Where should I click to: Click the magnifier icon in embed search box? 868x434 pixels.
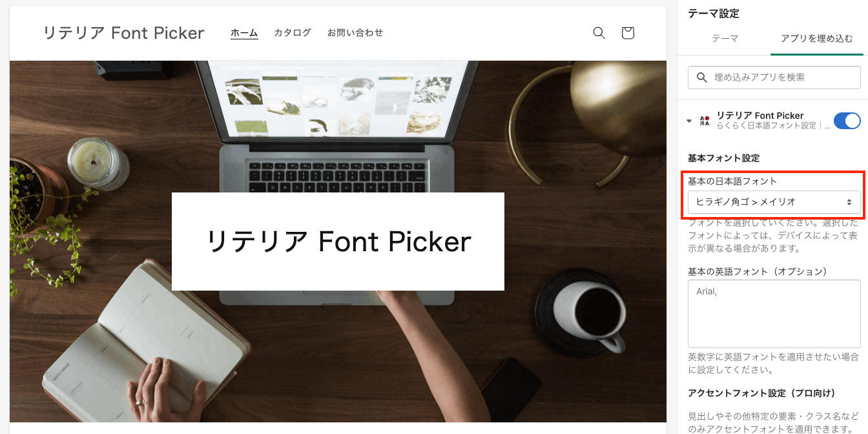pos(702,77)
